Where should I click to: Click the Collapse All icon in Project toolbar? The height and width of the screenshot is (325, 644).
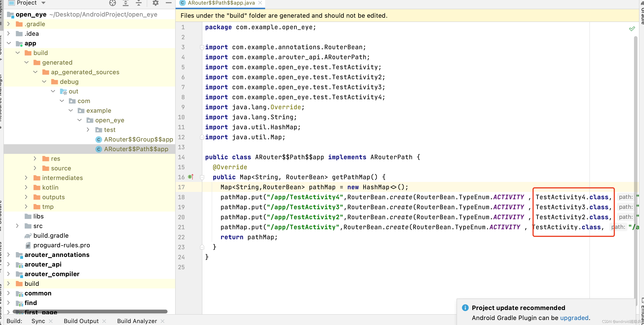pos(139,3)
